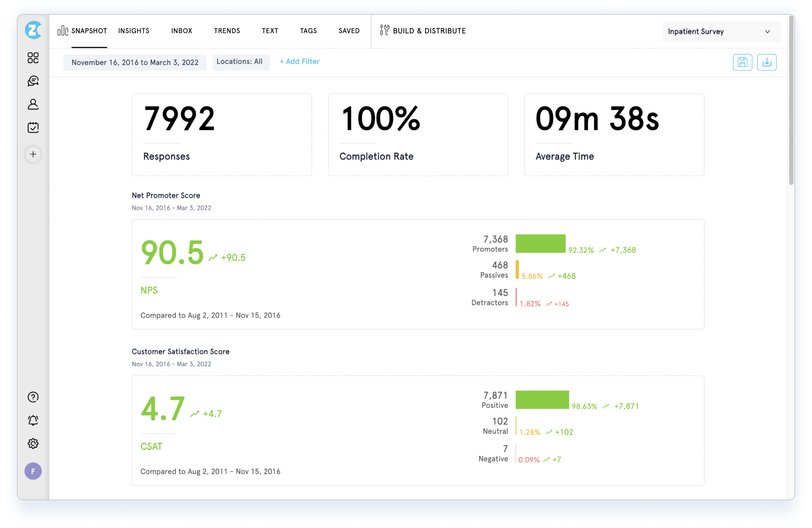Click the green Promoters bar
The width and height of the screenshot is (812, 528).
541,243
